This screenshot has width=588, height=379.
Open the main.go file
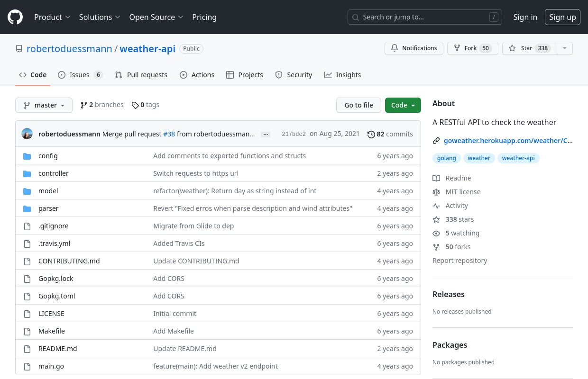[x=51, y=366]
